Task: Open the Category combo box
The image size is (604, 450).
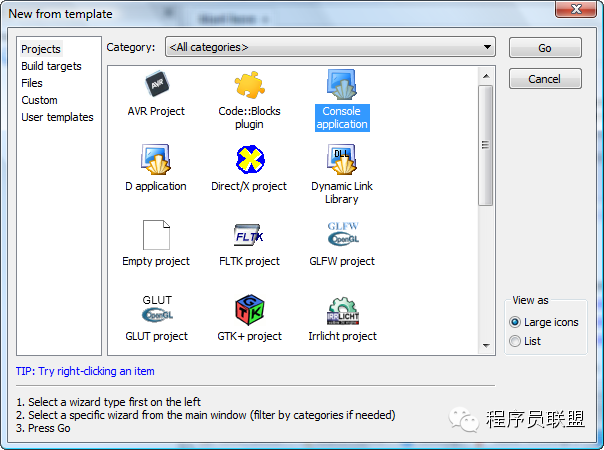Action: pos(330,47)
